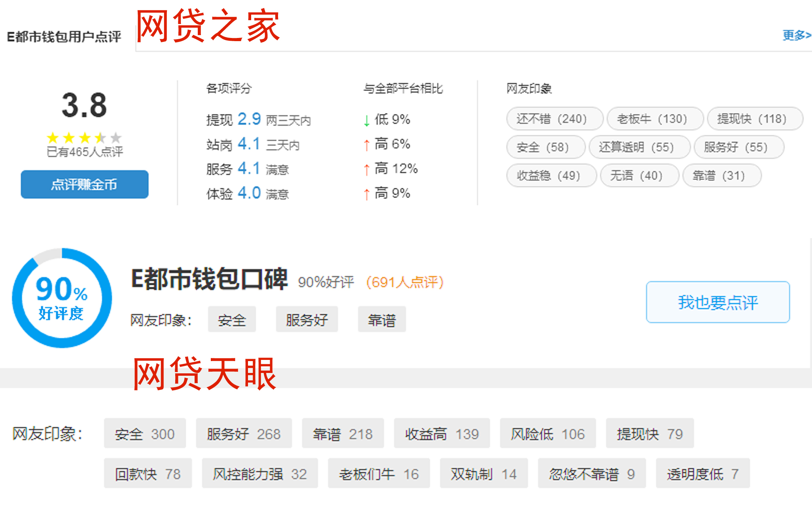The width and height of the screenshot is (812, 509).
Task: Select the 老板牛 (130) tag
Action: click(655, 119)
